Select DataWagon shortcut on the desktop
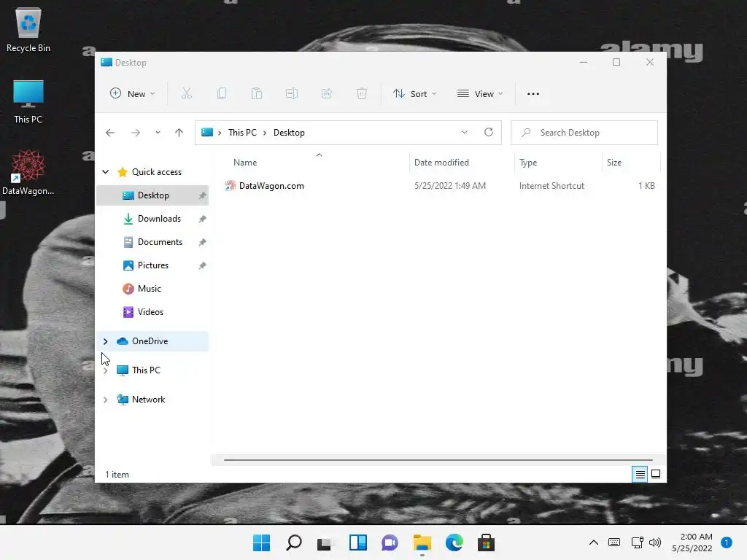The width and height of the screenshot is (747, 560). coord(28,172)
